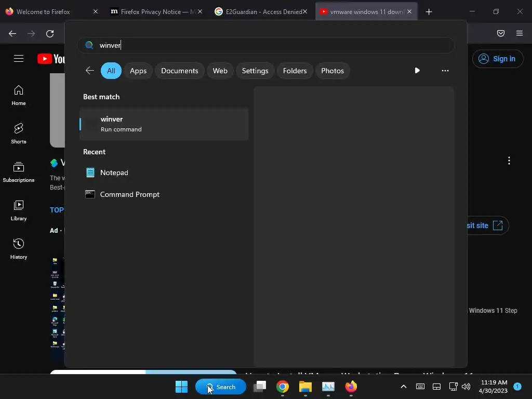Close the Welcome to Firefox tab
Screen dimensions: 532x399
(x=96, y=11)
